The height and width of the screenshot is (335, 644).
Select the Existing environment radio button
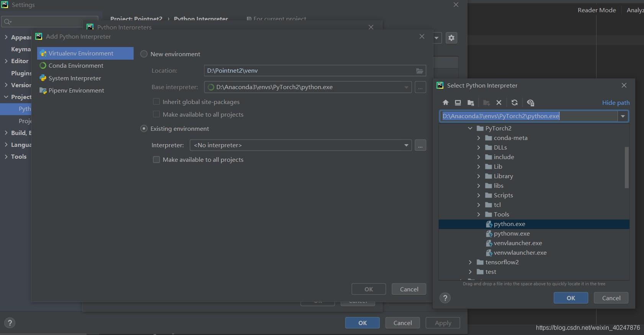144,128
